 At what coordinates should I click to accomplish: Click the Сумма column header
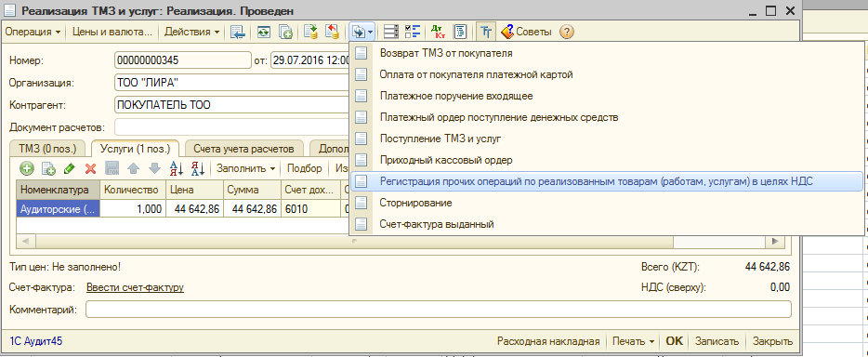point(253,190)
